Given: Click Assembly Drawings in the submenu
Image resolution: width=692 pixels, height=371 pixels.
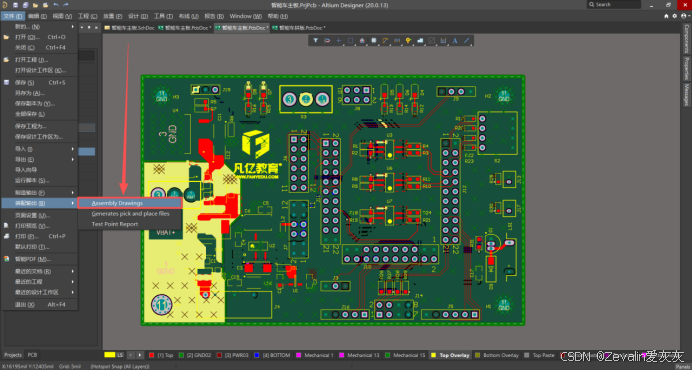Looking at the screenshot, I should point(129,203).
